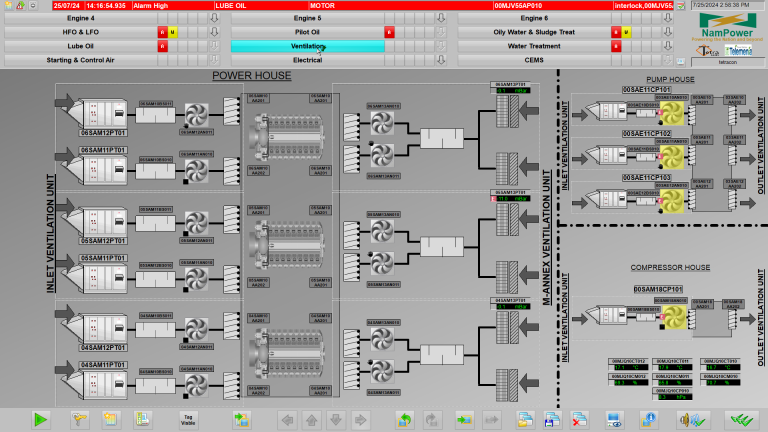Click the Tag Visible toolbar button
This screenshot has width=768, height=432.
(187, 419)
